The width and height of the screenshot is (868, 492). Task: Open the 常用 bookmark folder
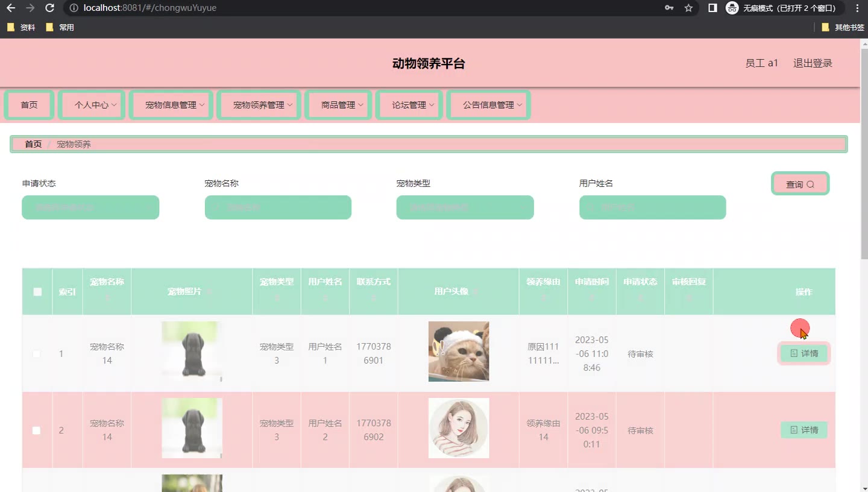point(60,27)
